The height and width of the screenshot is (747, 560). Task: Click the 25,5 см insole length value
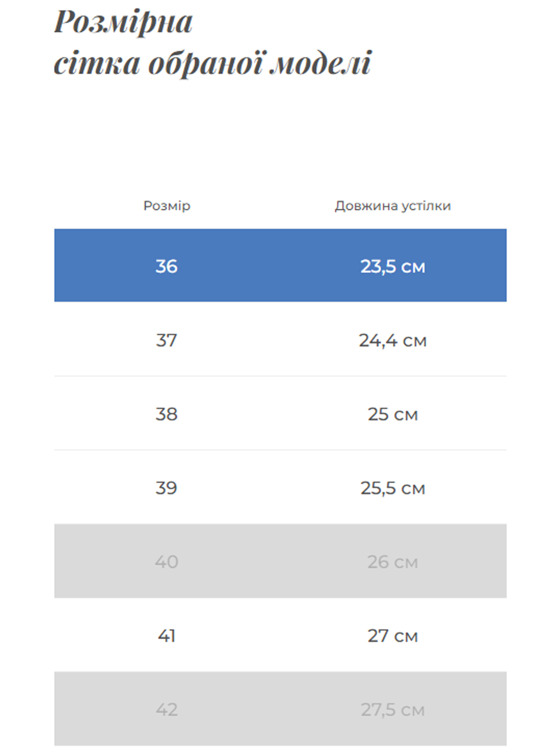click(392, 488)
